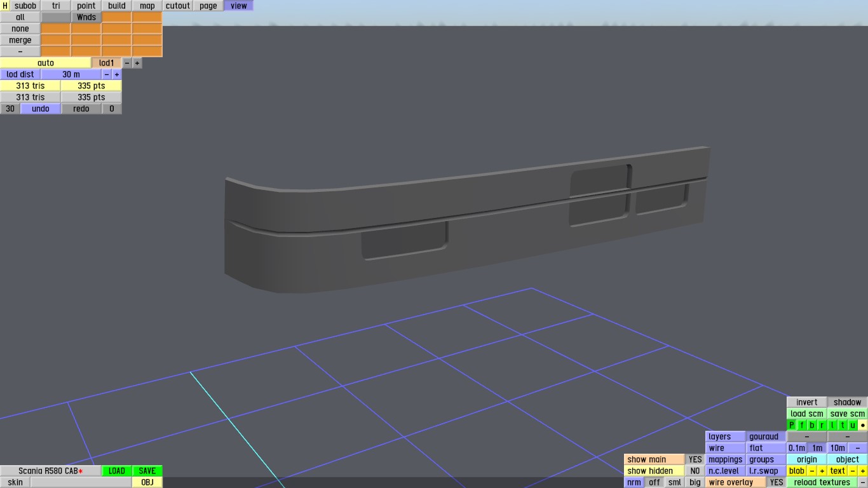Click the SAVE button
This screenshot has height=488, width=868.
147,471
